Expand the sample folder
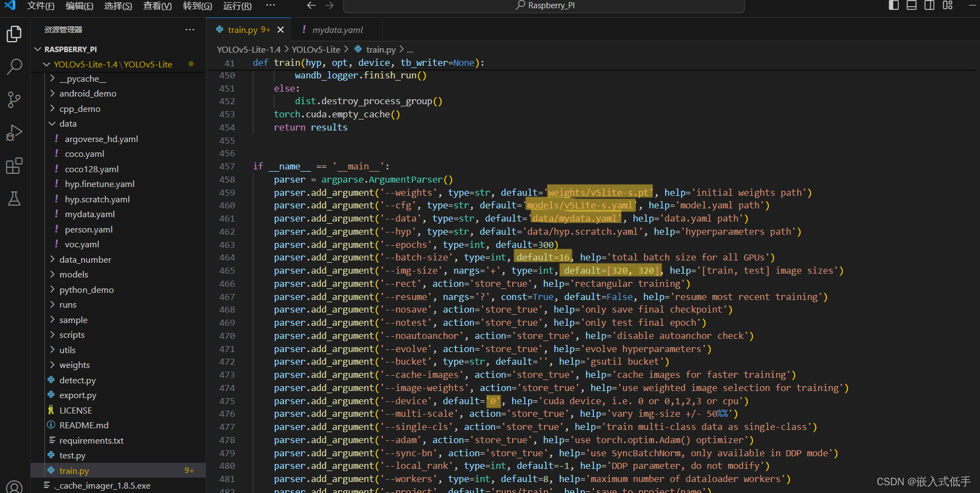This screenshot has height=493, width=980. (118, 320)
